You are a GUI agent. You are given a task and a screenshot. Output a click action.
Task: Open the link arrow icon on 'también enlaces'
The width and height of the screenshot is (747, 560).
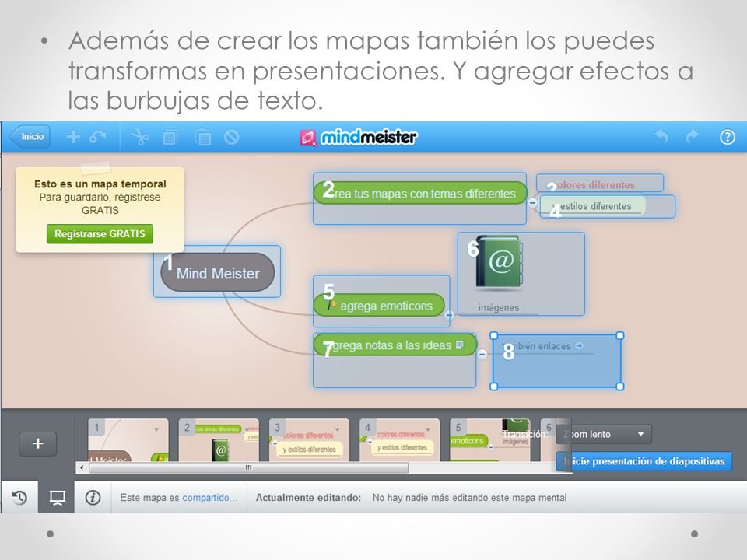[x=579, y=345]
